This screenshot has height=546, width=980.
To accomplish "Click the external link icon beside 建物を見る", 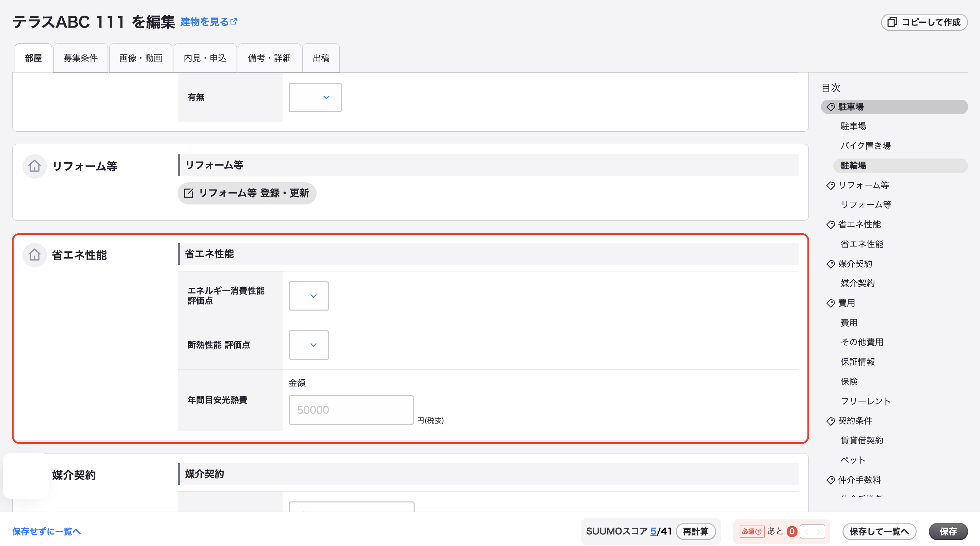I will [x=234, y=22].
